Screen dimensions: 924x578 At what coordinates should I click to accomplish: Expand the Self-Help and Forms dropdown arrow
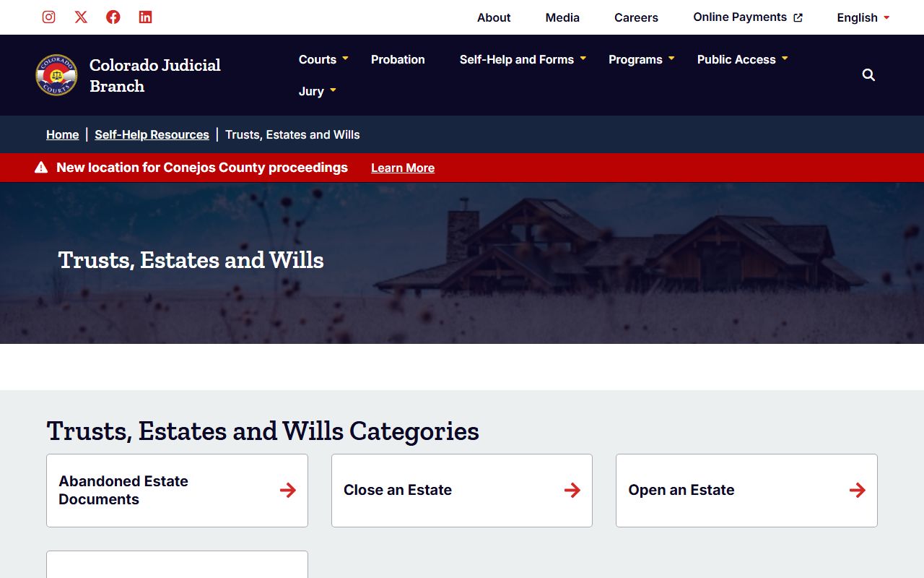pos(583,59)
